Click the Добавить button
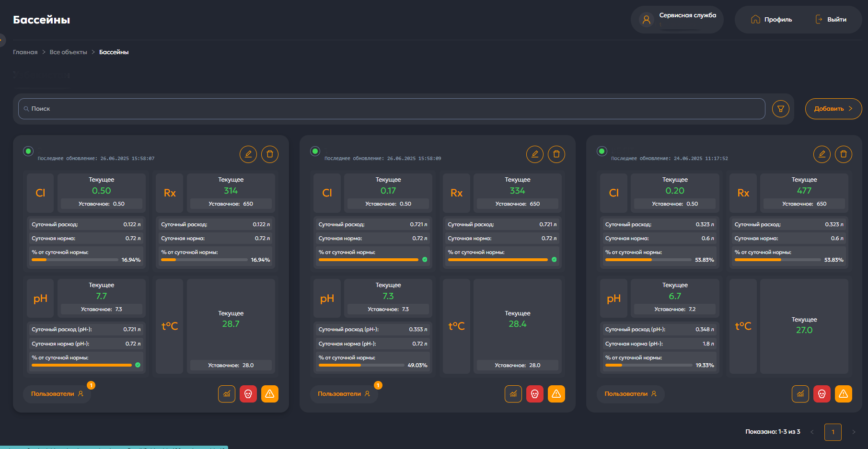The width and height of the screenshot is (868, 449). click(833, 109)
